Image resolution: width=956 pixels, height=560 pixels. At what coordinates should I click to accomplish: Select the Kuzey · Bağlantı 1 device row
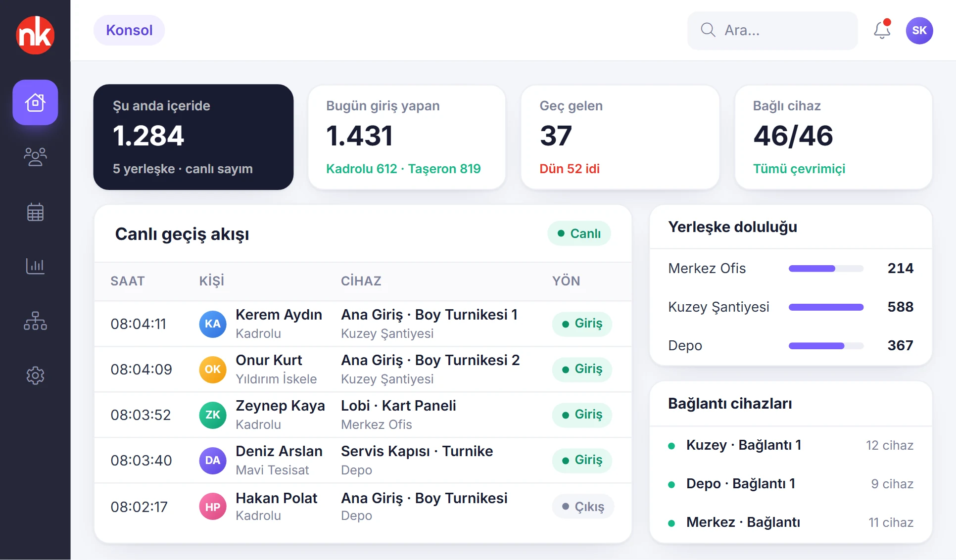[791, 445]
